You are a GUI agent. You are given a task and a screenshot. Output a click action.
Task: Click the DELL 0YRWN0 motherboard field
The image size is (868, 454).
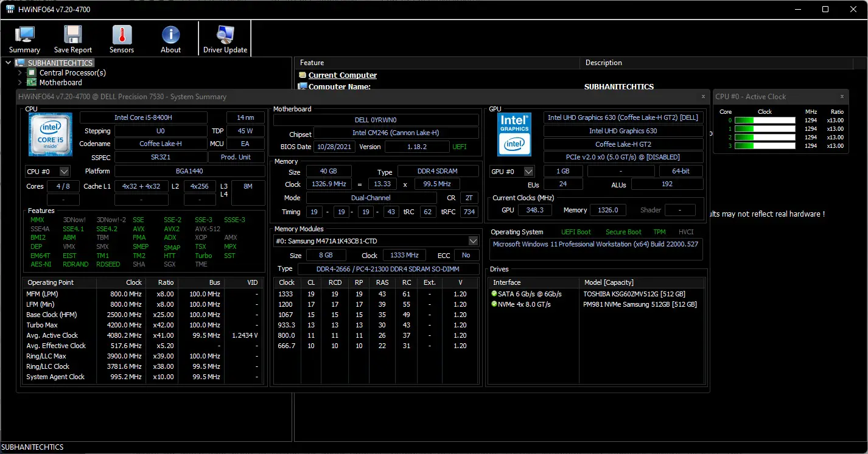(x=376, y=120)
